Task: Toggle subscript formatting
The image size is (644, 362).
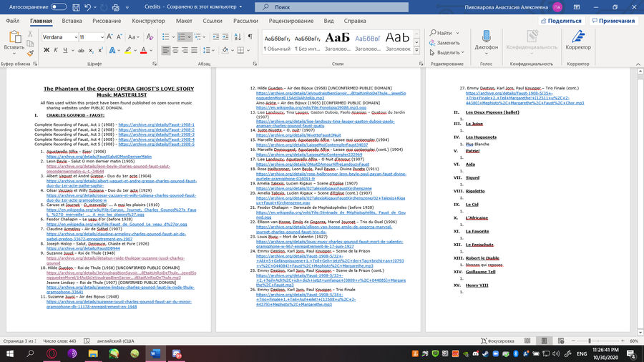Action: click(x=91, y=50)
